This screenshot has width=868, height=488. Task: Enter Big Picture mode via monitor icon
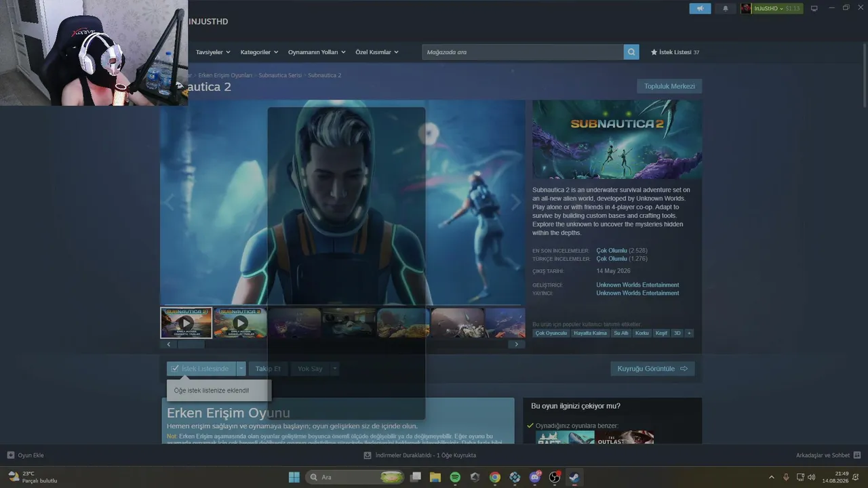(x=814, y=9)
